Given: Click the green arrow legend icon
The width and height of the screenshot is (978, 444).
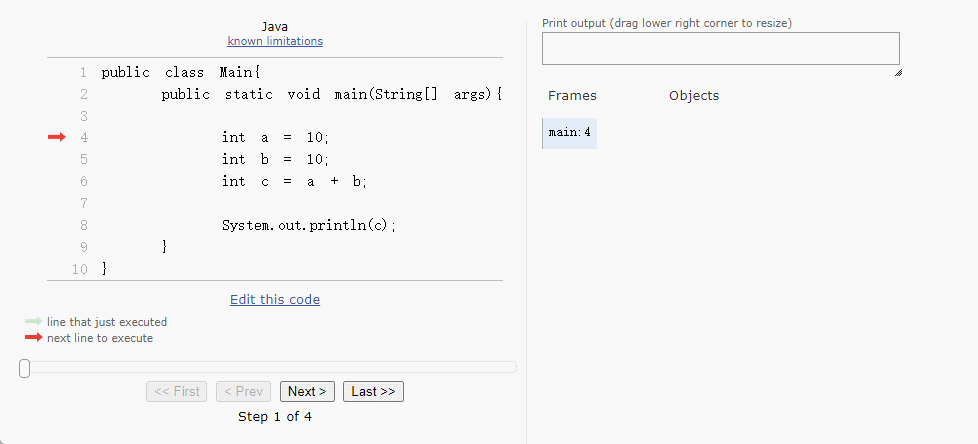Looking at the screenshot, I should (x=33, y=322).
